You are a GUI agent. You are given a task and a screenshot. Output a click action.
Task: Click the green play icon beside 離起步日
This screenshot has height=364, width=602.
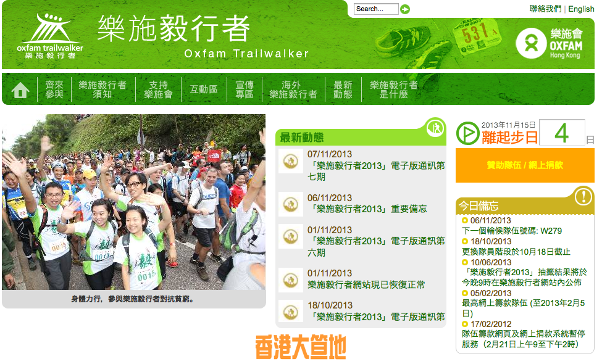[467, 133]
